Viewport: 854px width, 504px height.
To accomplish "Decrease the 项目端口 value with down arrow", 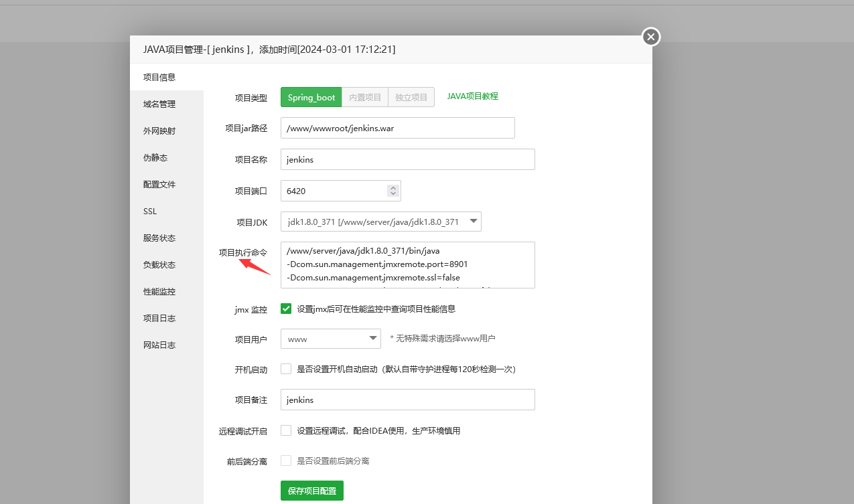I will [393, 194].
